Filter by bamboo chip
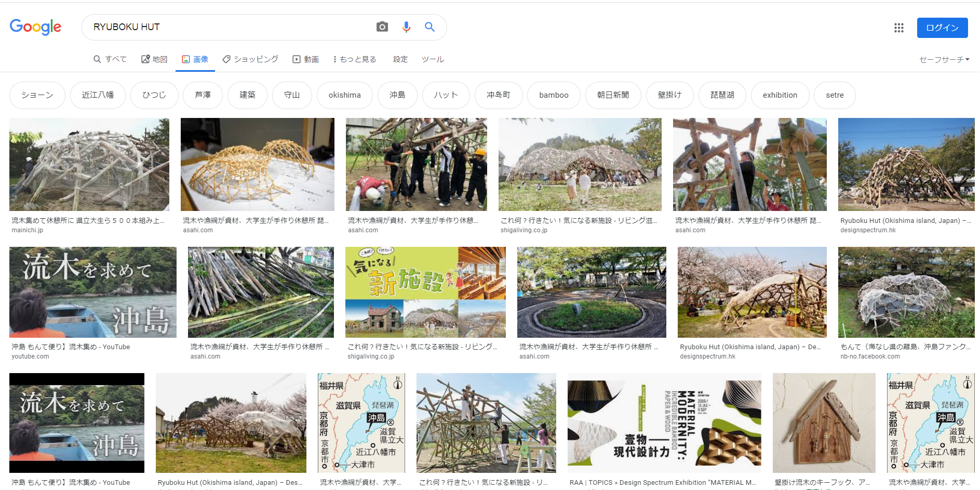Viewport: 980px width, 490px height. tap(554, 95)
